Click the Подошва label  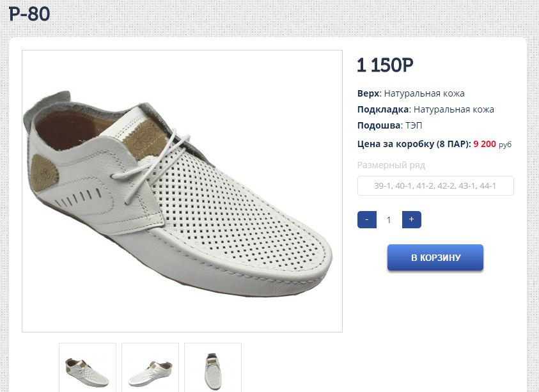click(379, 125)
